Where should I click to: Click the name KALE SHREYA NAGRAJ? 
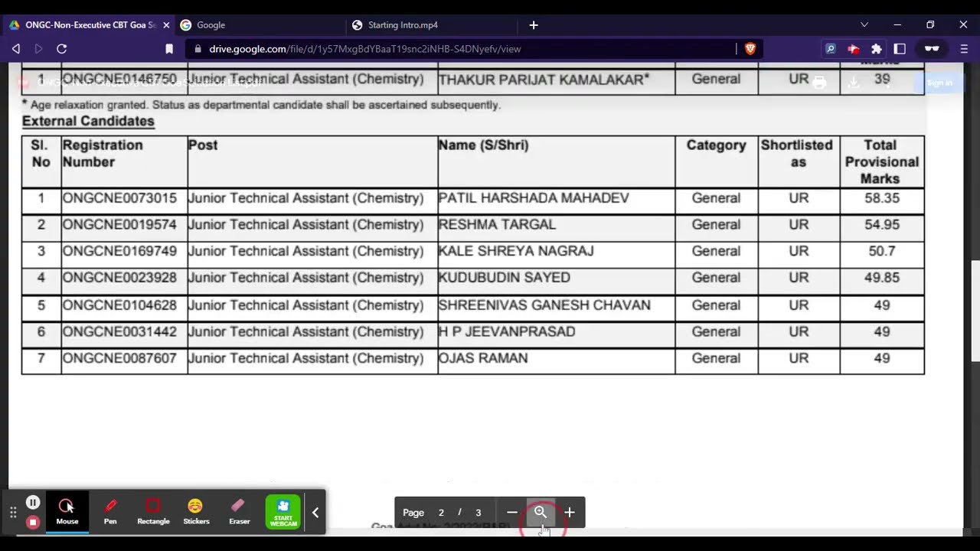516,251
